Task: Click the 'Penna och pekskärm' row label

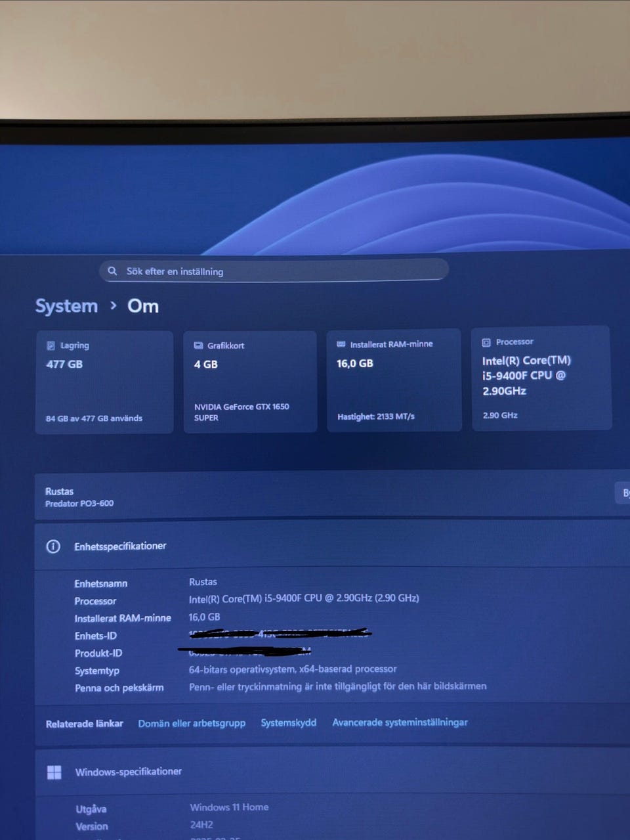Action: [x=119, y=688]
